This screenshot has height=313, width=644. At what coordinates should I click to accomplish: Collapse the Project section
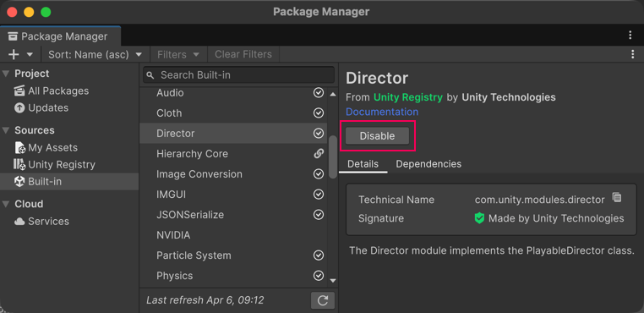coord(6,74)
